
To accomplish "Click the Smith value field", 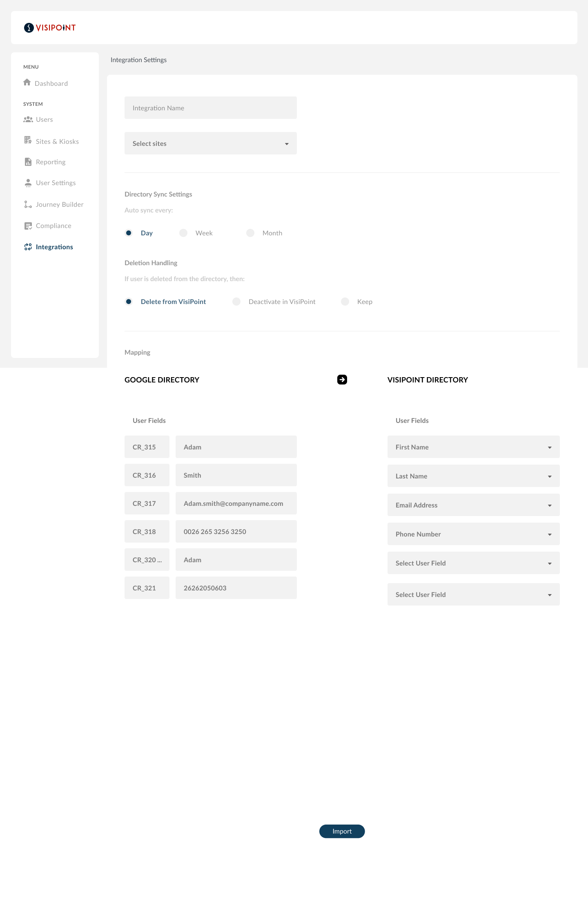I will pyautogui.click(x=236, y=475).
